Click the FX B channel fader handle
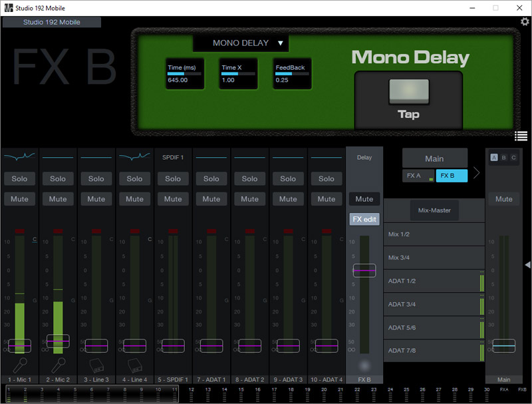Viewport: 532px width, 404px height. pos(364,271)
